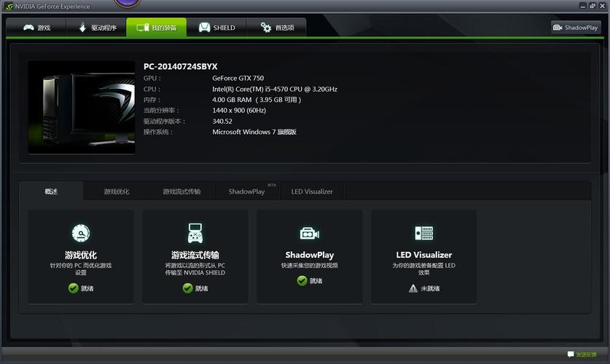Click the SHIELD controller icon in top tabs
Viewport: 610px width, 364px height.
point(204,28)
